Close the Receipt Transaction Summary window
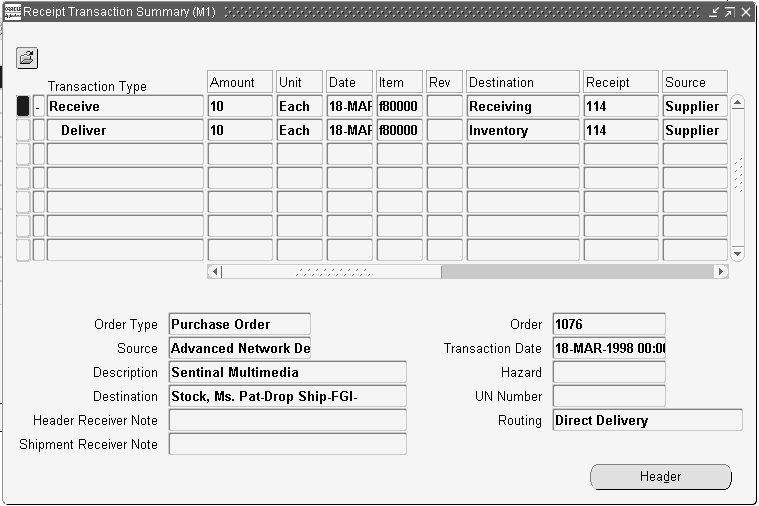This screenshot has height=506, width=759. (746, 12)
